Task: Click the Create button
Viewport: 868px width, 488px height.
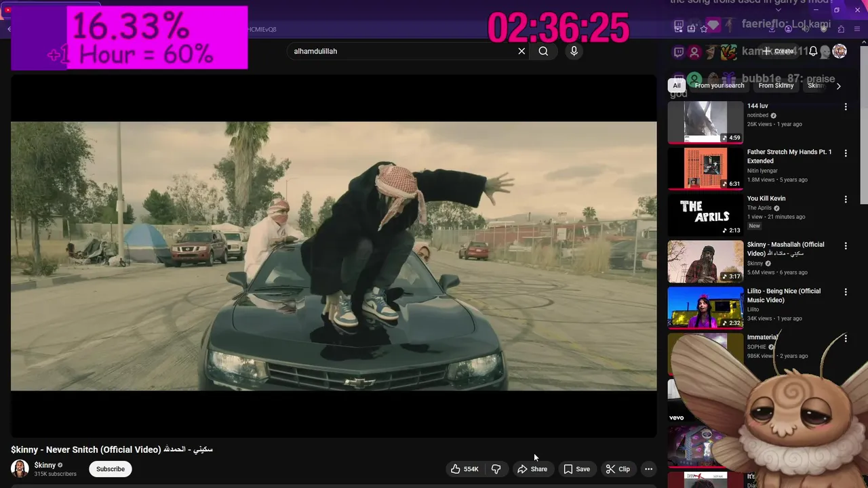Action: [777, 51]
